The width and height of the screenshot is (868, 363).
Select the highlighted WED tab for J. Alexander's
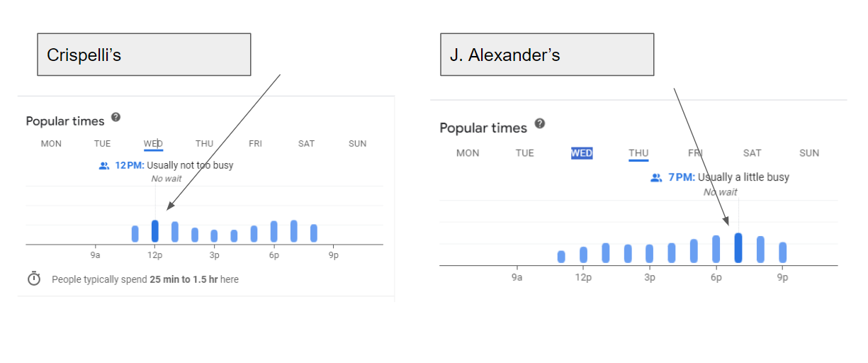pyautogui.click(x=582, y=153)
